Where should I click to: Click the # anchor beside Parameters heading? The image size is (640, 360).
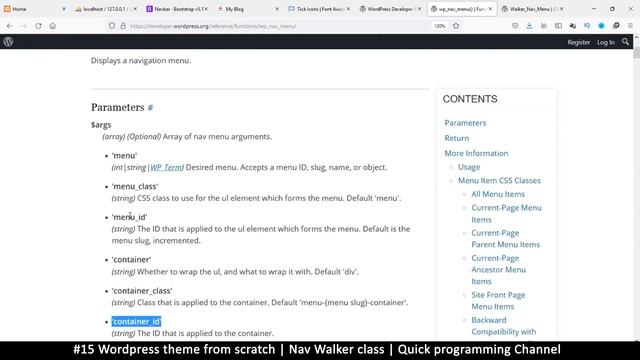150,107
